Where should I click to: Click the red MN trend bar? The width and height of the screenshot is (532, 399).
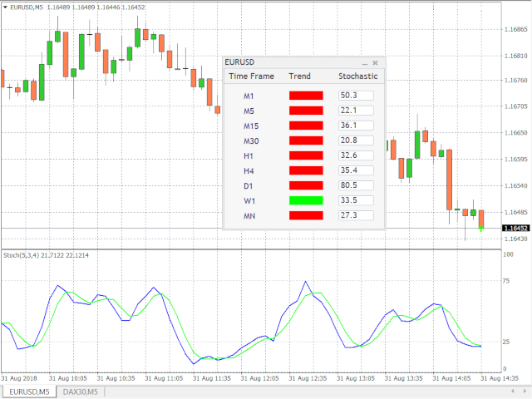(x=306, y=215)
